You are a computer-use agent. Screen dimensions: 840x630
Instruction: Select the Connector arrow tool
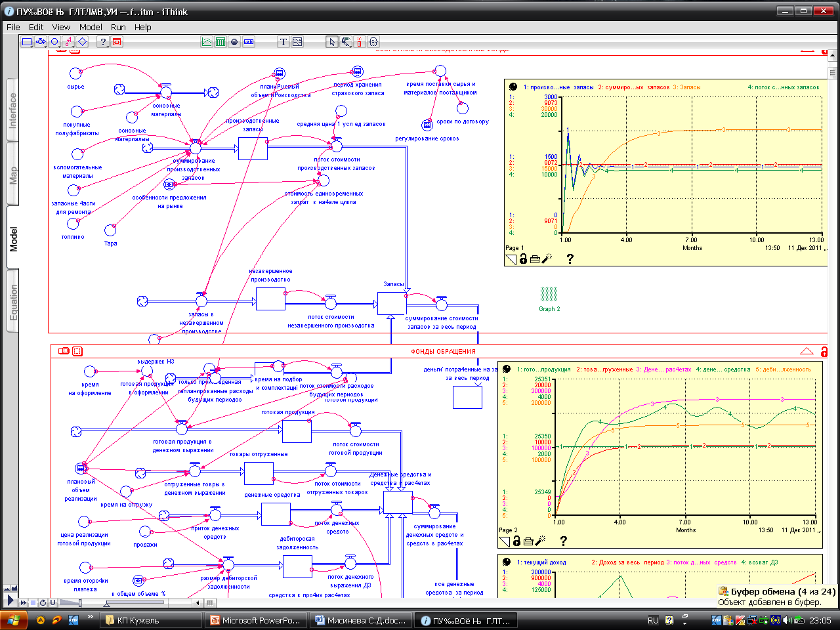(x=68, y=42)
